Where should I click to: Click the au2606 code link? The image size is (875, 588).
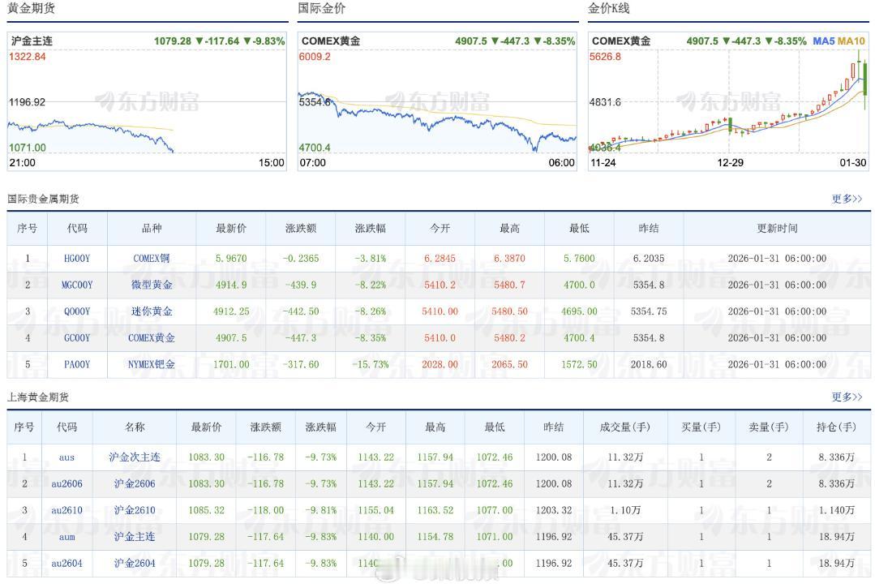coord(66,483)
